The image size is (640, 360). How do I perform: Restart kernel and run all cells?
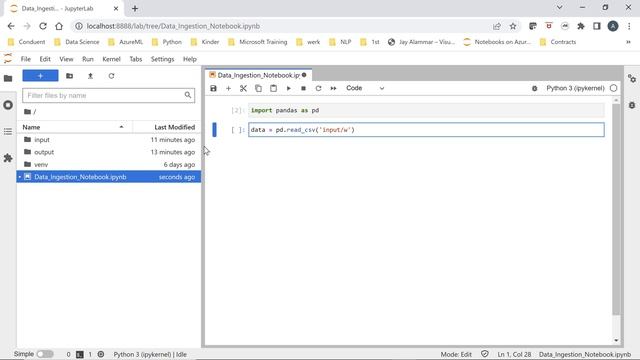coord(333,88)
